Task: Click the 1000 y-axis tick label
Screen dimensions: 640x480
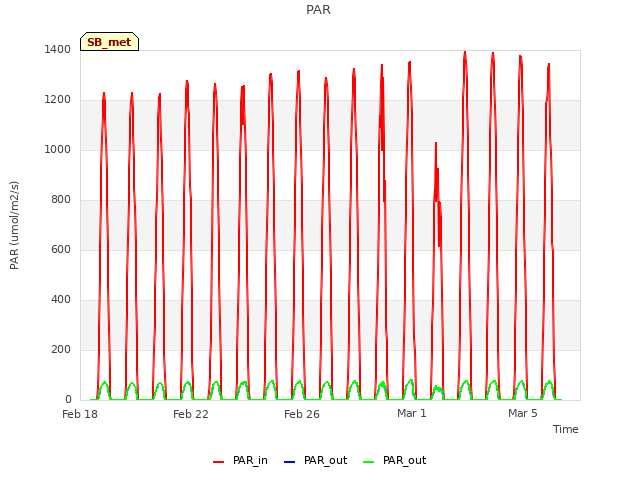Action: click(58, 149)
